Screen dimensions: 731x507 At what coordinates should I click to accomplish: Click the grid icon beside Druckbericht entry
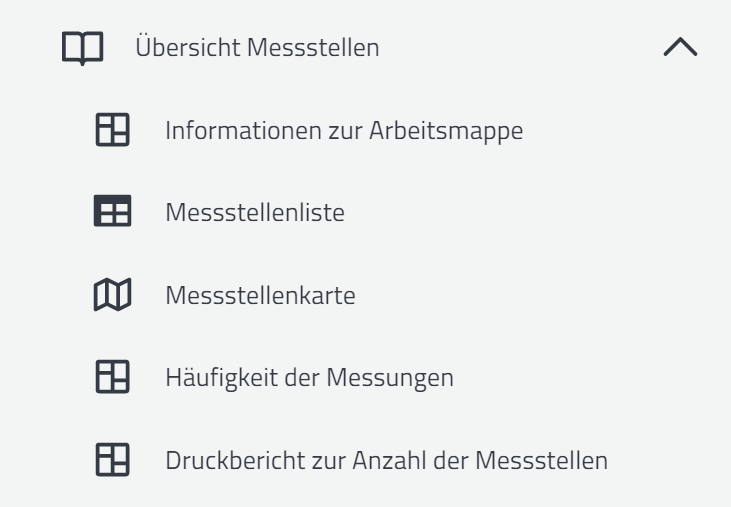point(104,461)
